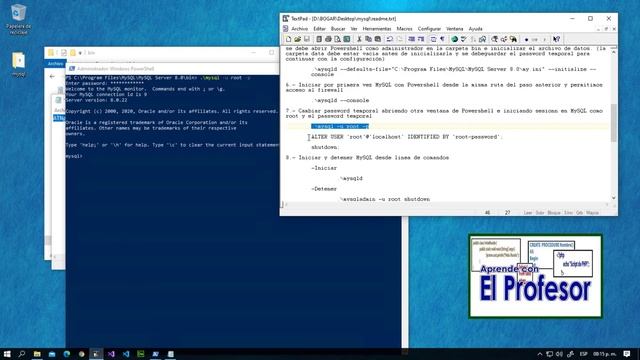The image size is (640, 360).
Task: Click the Find in Files icon
Action: click(x=513, y=39)
